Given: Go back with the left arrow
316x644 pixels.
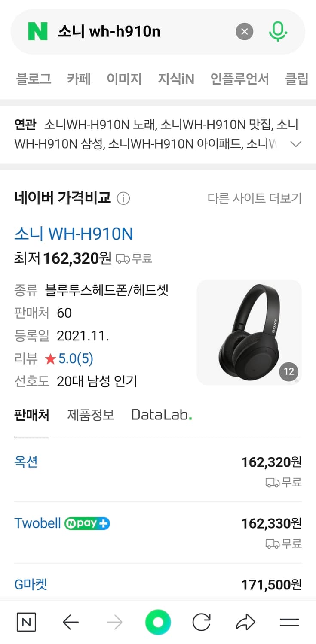Looking at the screenshot, I should 71,622.
